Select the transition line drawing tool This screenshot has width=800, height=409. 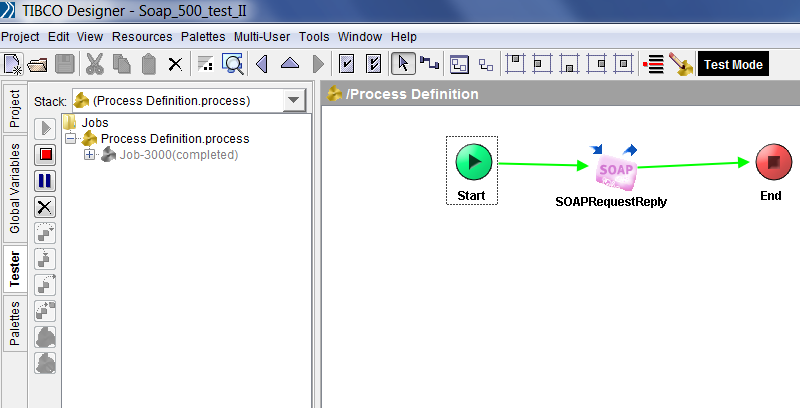(x=430, y=65)
